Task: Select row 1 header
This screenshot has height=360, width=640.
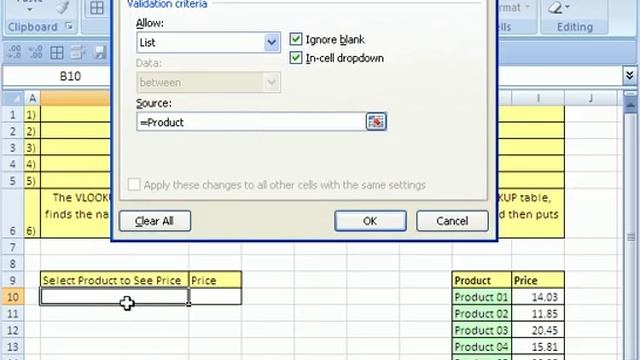Action: click(x=13, y=115)
